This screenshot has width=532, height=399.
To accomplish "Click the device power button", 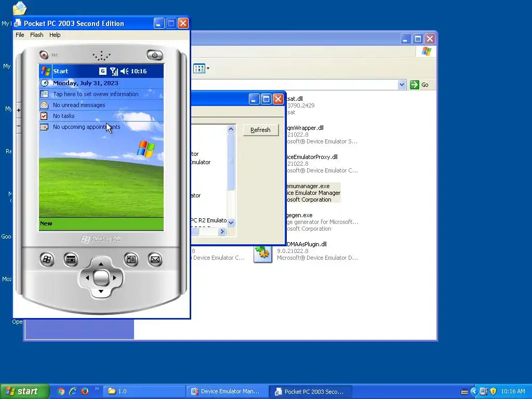I will coord(155,55).
